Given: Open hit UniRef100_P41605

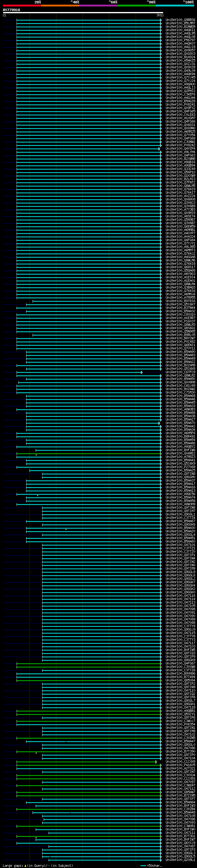Looking at the screenshot, I should pos(180,765).
